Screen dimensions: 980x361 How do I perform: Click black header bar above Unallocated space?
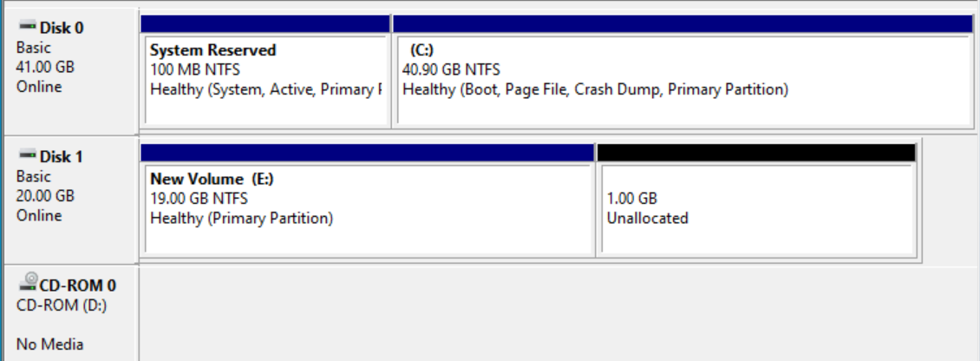pyautogui.click(x=756, y=153)
